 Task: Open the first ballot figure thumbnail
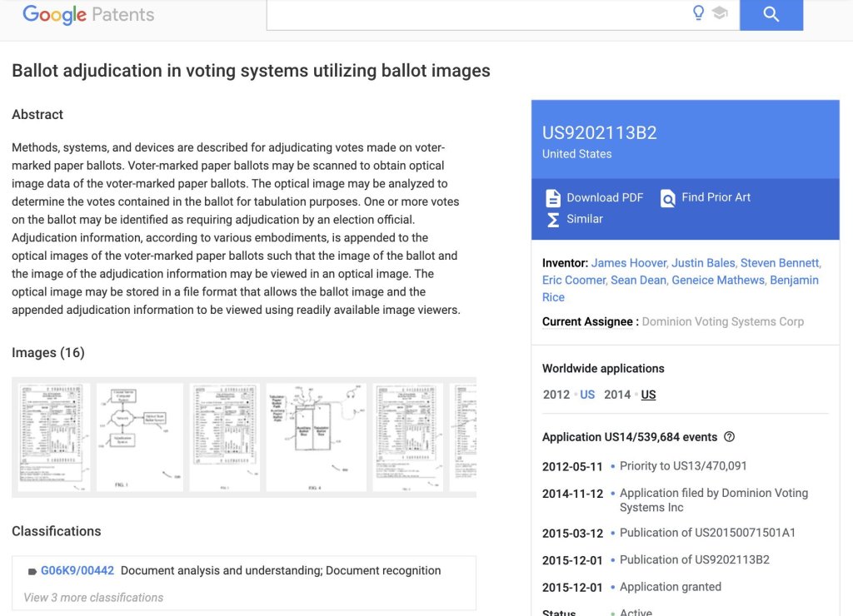(x=52, y=438)
